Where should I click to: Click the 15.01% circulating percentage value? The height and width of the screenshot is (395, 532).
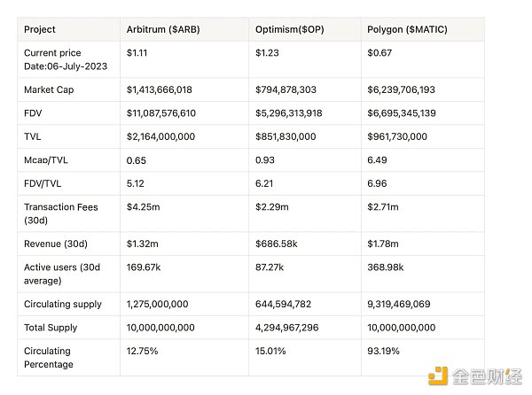270,351
